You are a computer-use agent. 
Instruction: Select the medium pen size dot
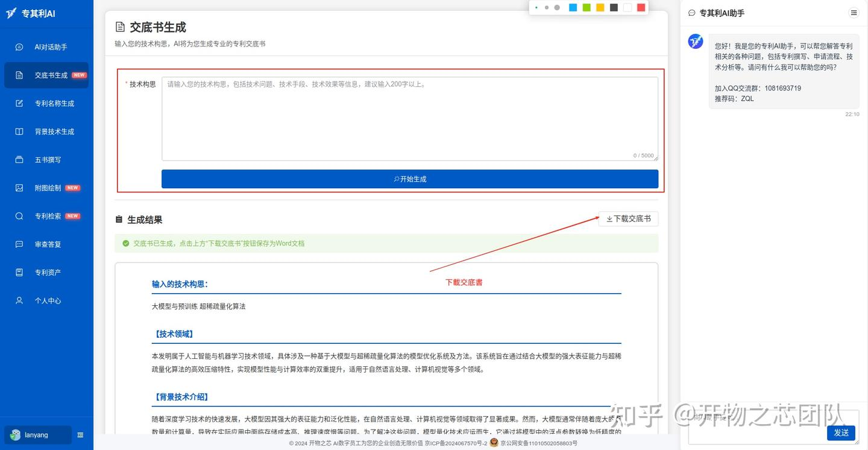(x=547, y=8)
